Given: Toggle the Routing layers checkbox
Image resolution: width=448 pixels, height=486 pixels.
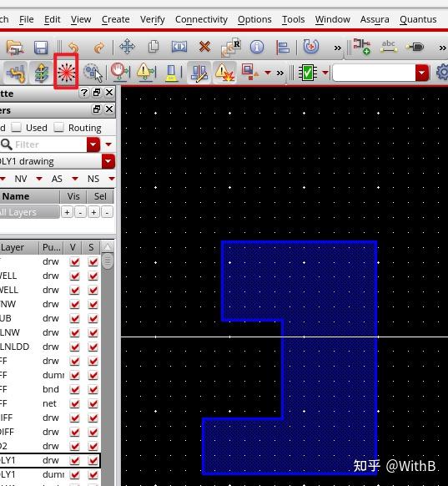Looking at the screenshot, I should [58, 128].
